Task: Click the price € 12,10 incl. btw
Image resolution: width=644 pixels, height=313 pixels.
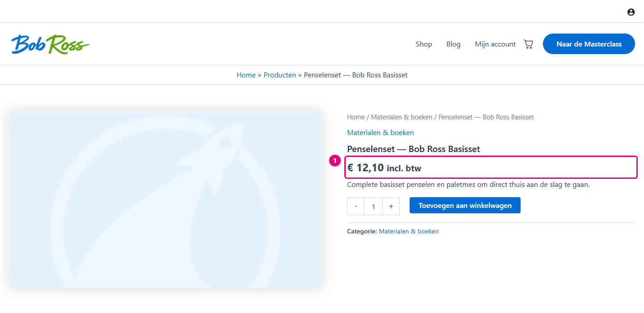Action: point(385,168)
